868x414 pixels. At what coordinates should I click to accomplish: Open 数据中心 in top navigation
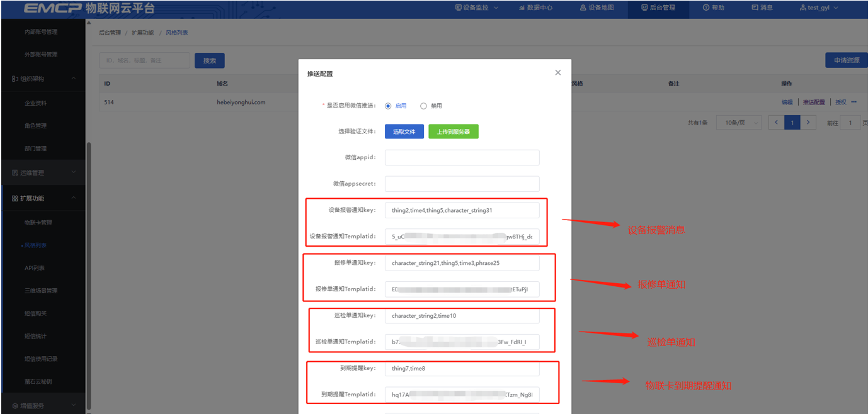[535, 8]
